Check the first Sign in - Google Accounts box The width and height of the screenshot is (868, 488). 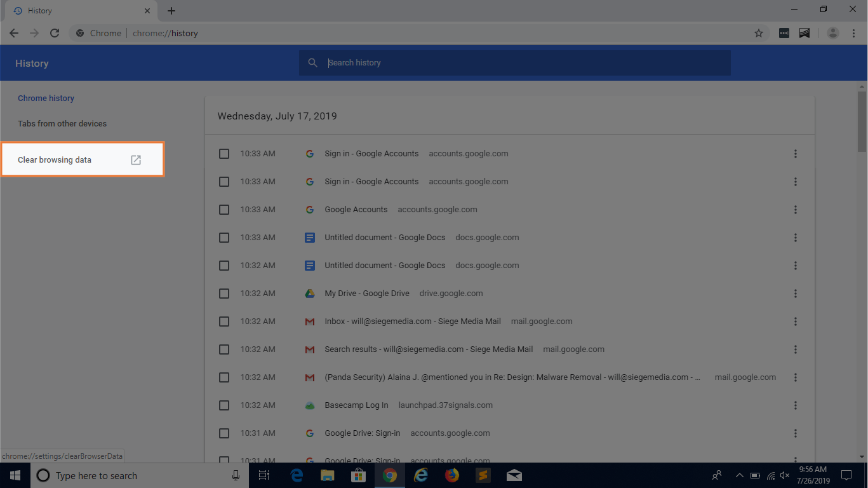pos(224,154)
